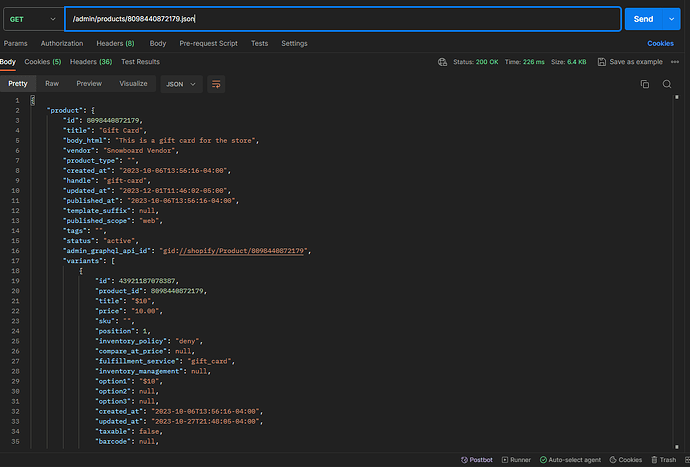Image resolution: width=690 pixels, height=467 pixels.
Task: Open the Trash in the footer
Action: point(663,460)
